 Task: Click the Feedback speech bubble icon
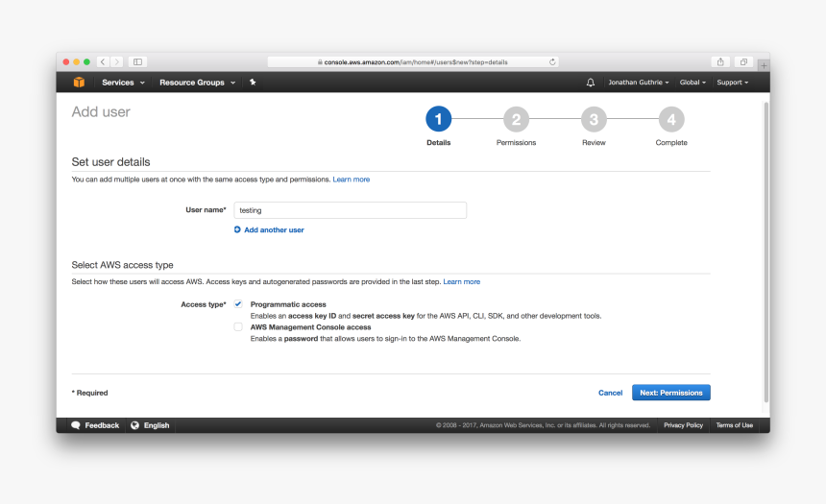click(x=75, y=425)
